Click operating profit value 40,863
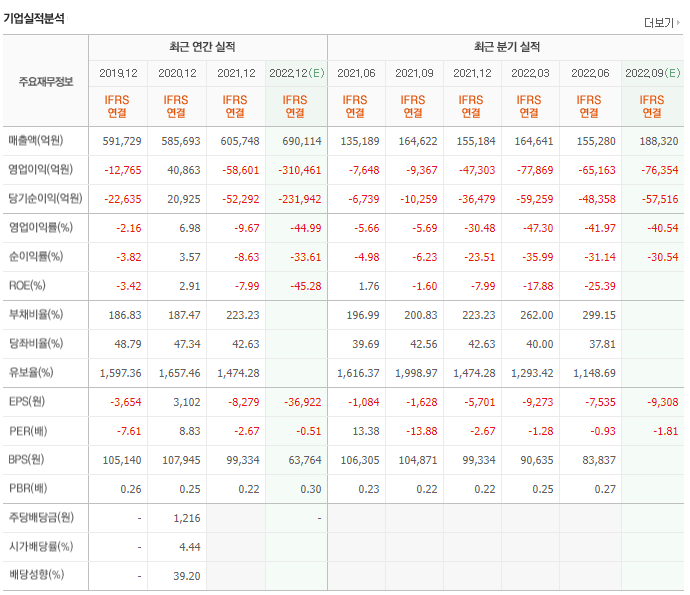690x595 pixels. (x=184, y=170)
